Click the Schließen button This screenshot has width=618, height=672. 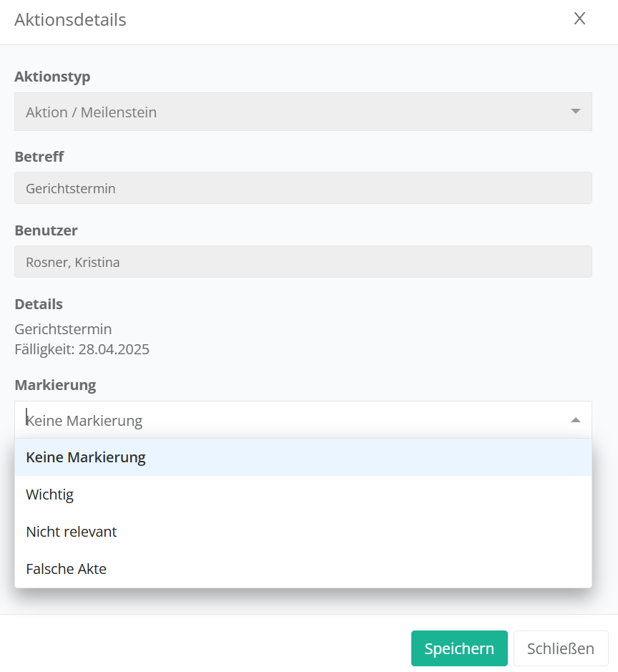tap(560, 648)
